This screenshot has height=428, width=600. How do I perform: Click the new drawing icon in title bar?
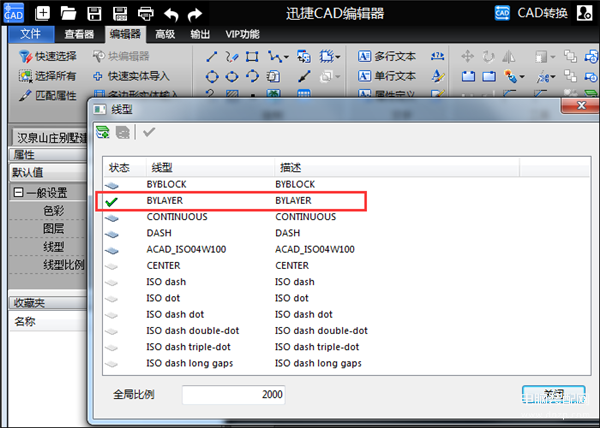(x=42, y=13)
